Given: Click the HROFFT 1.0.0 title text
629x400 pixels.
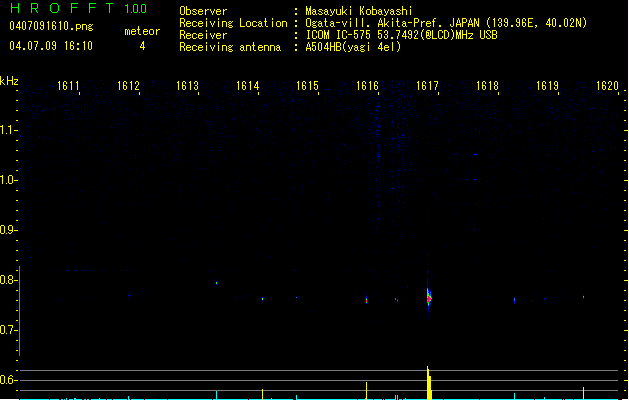Looking at the screenshot, I should tap(79, 8).
